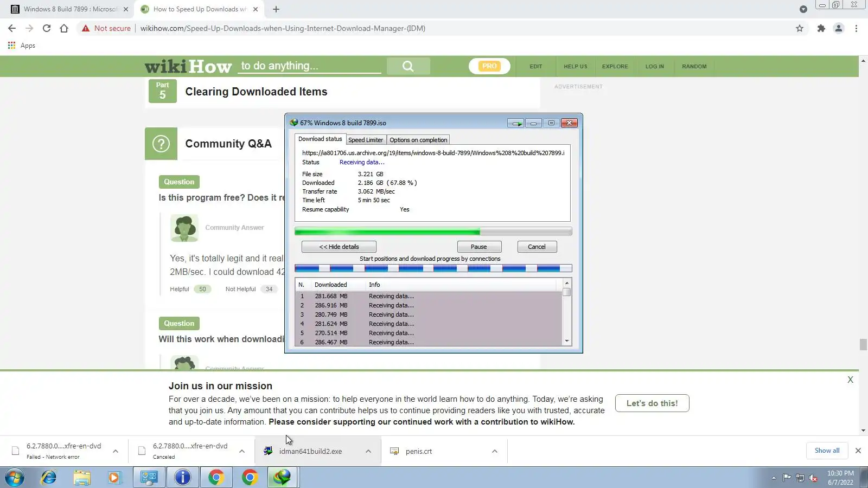The height and width of the screenshot is (488, 868).
Task: Click the volume icon in system tray
Action: [813, 478]
